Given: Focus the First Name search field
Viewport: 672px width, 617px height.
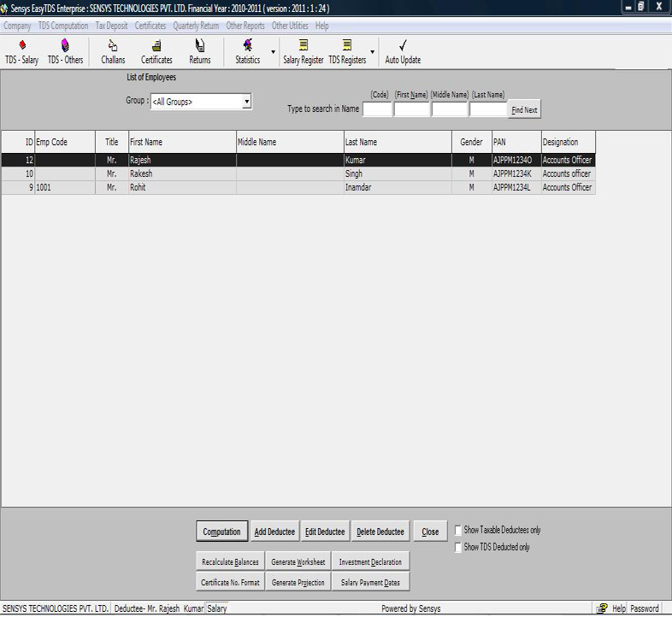Looking at the screenshot, I should 411,109.
